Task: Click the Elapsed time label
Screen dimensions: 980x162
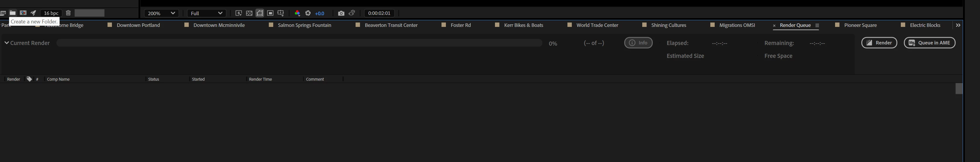Action: [x=678, y=43]
